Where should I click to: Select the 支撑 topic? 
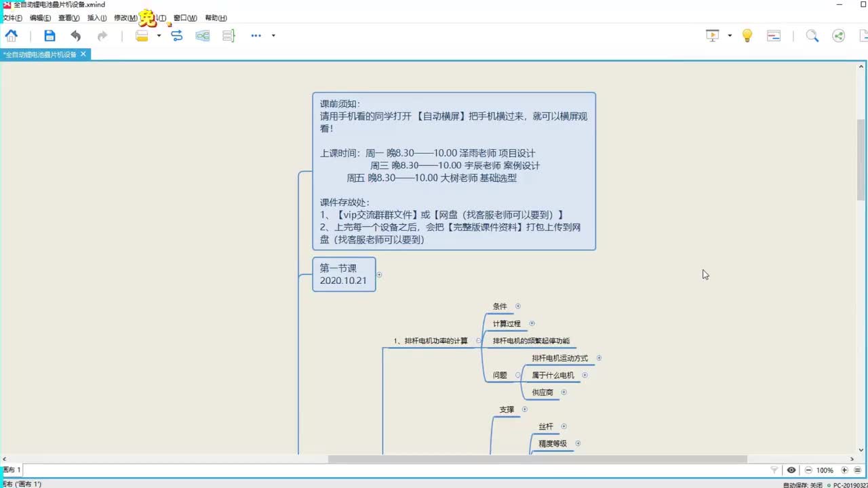click(507, 409)
